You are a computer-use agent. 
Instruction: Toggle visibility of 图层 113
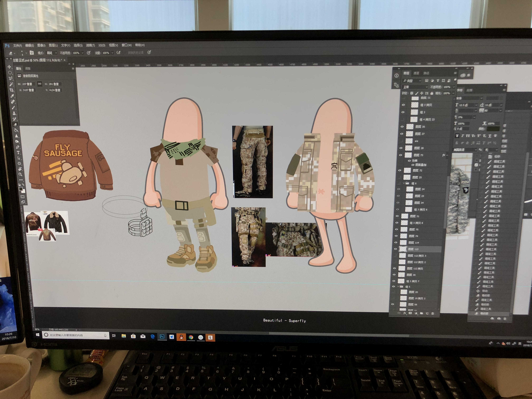[x=395, y=249]
